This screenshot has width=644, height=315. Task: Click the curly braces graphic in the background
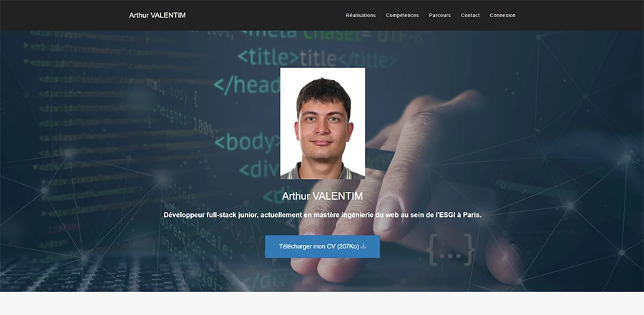pos(450,249)
